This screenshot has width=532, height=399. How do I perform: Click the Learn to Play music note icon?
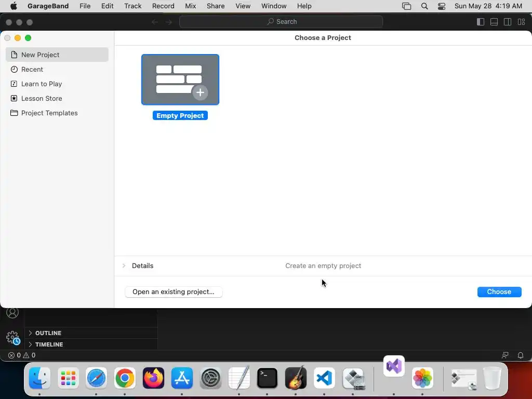[14, 84]
